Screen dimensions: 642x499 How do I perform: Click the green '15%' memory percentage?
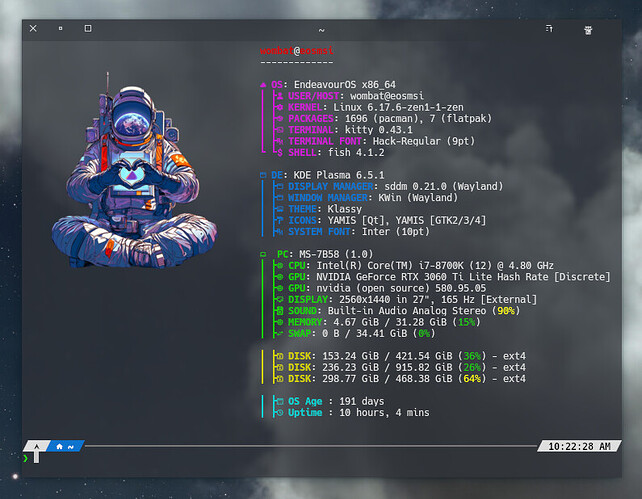click(x=466, y=322)
